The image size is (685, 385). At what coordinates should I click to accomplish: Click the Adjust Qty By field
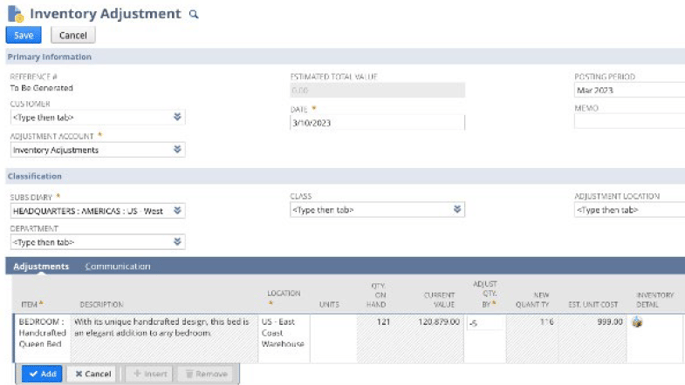pyautogui.click(x=484, y=323)
